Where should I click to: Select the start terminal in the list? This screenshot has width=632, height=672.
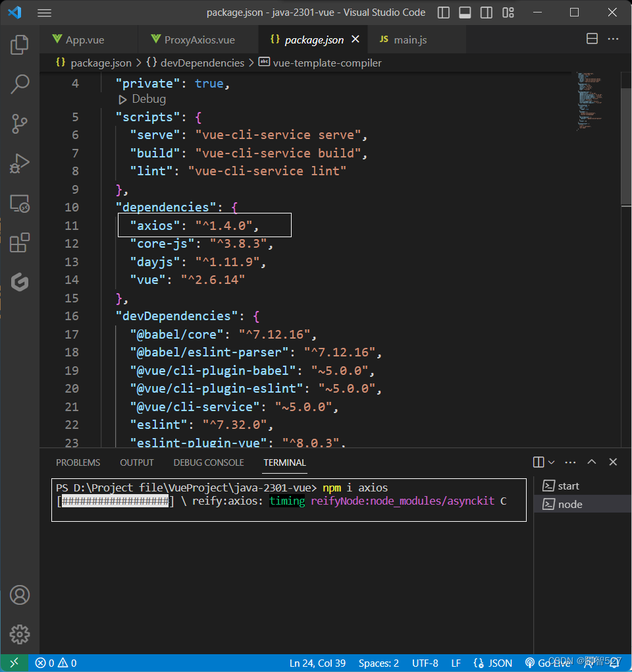point(583,486)
